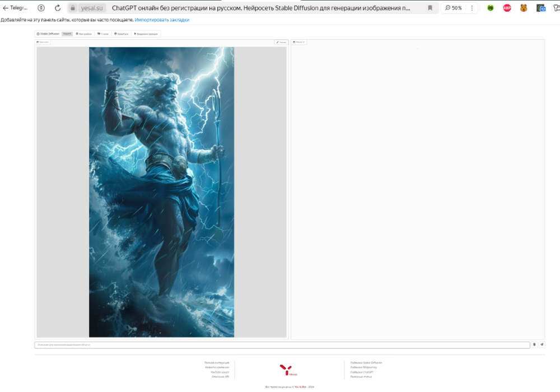Click the prompt description input field
560x392 pixels.
[280, 345]
